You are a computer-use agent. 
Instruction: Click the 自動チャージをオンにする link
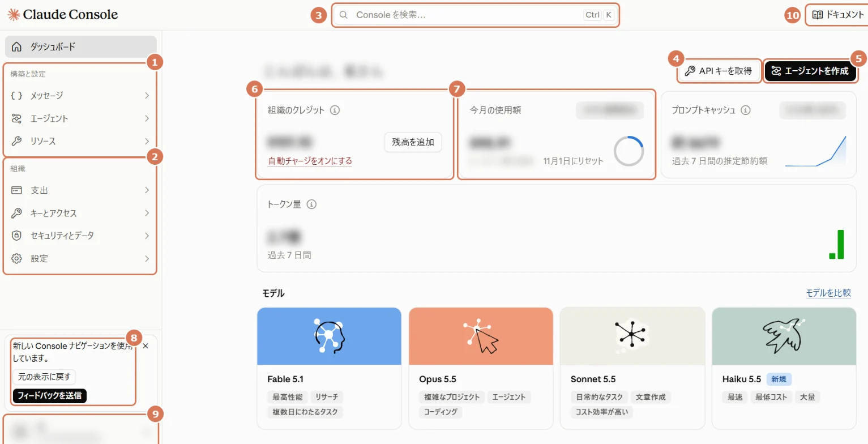tap(310, 161)
